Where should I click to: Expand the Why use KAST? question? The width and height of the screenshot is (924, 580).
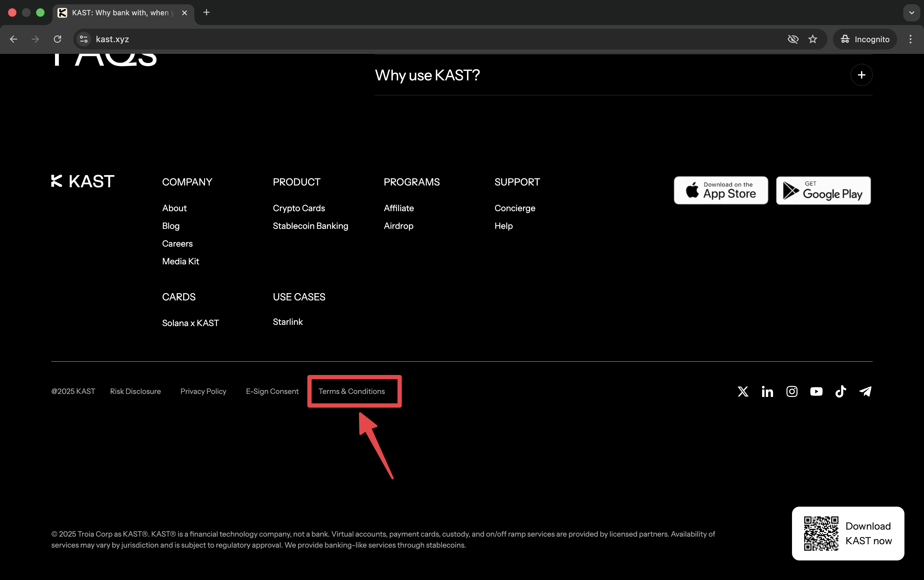861,75
